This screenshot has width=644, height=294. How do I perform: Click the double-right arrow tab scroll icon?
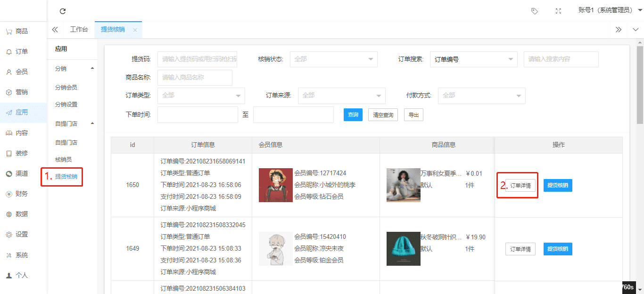pyautogui.click(x=619, y=30)
